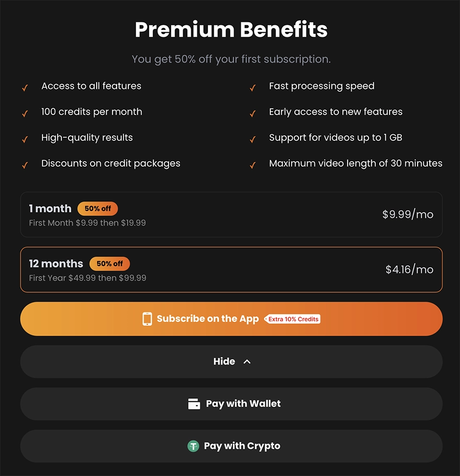Select the 1 month plan option
The height and width of the screenshot is (476, 460).
point(231,215)
